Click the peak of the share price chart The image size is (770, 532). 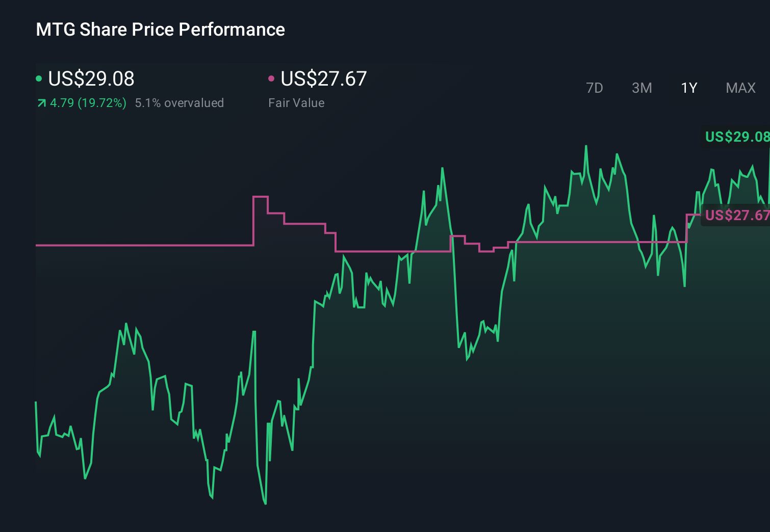coord(586,145)
